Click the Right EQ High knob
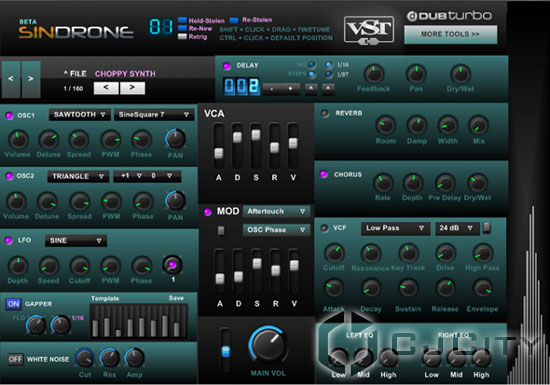 coord(481,358)
